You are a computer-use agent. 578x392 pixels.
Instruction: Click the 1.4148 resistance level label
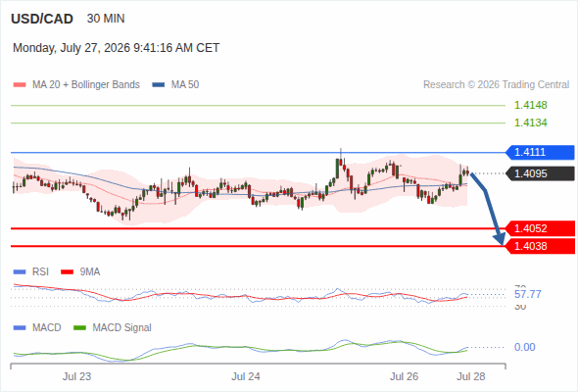[x=530, y=105]
